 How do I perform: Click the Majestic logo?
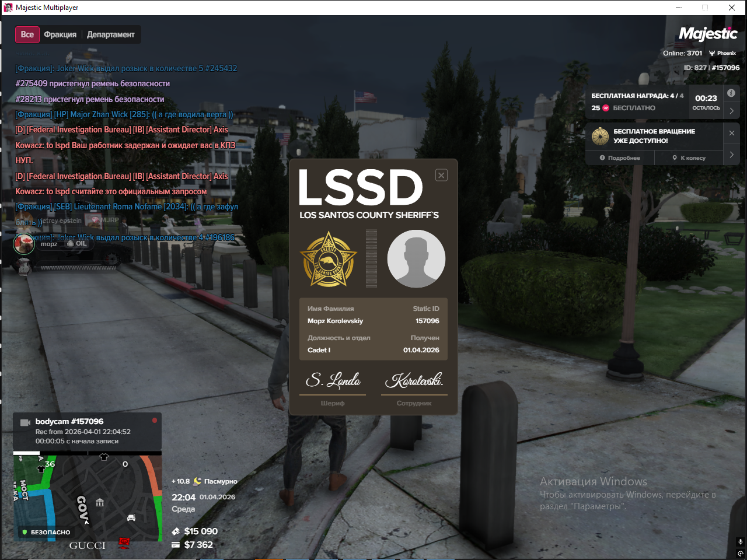point(708,34)
